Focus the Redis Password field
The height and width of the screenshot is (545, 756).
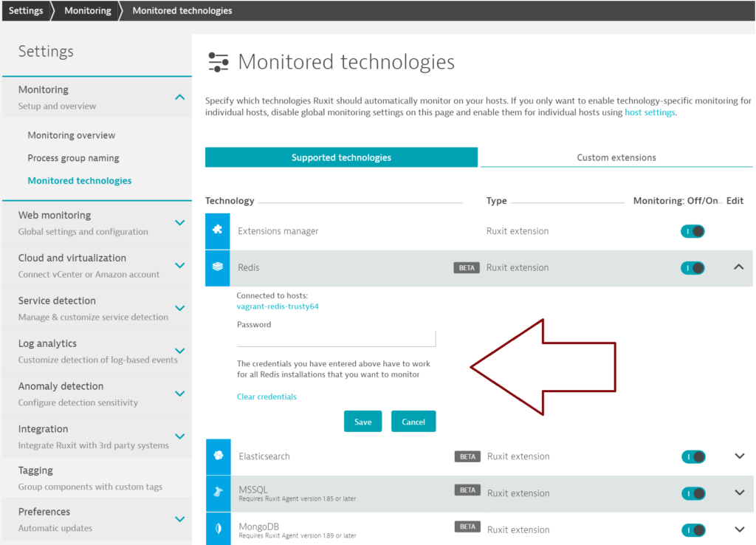[336, 339]
